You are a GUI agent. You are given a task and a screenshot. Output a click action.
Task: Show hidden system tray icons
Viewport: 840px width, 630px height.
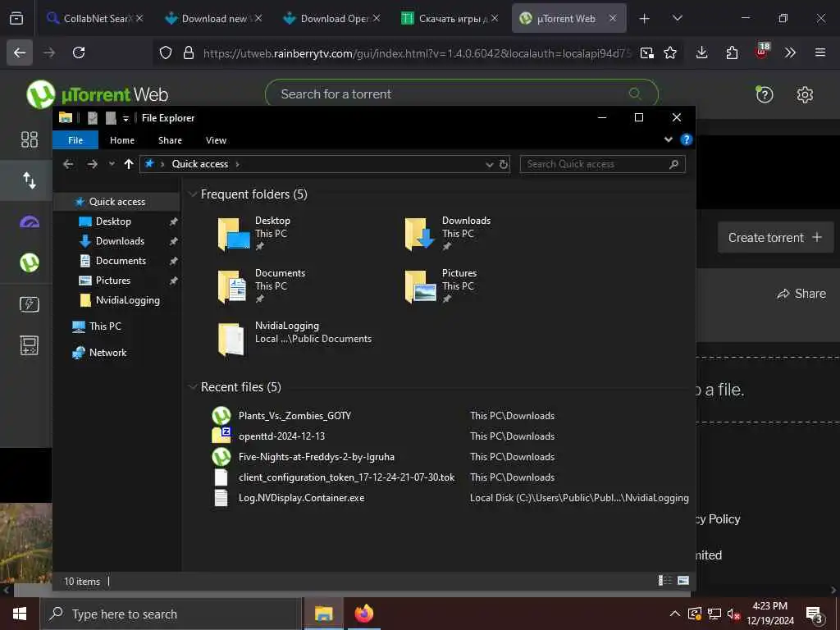pyautogui.click(x=675, y=614)
